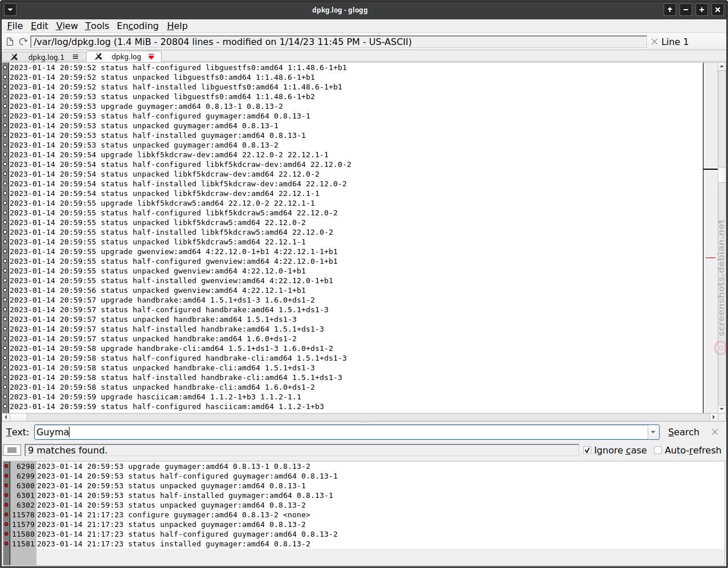This screenshot has height=568, width=728.
Task: Click the stop X icon beside Line 1
Action: pyautogui.click(x=655, y=42)
